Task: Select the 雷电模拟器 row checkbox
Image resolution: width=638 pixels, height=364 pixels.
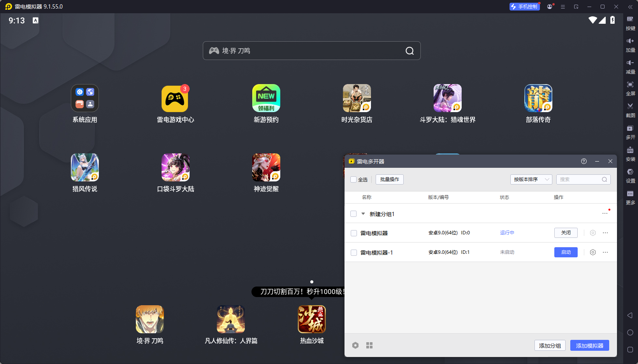Action: [x=354, y=233]
